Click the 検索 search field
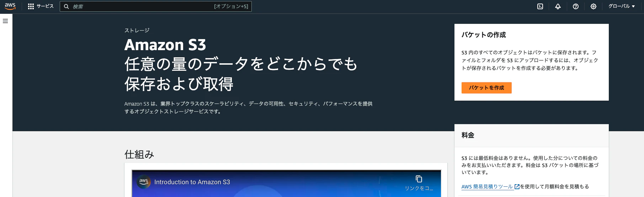 click(x=156, y=6)
